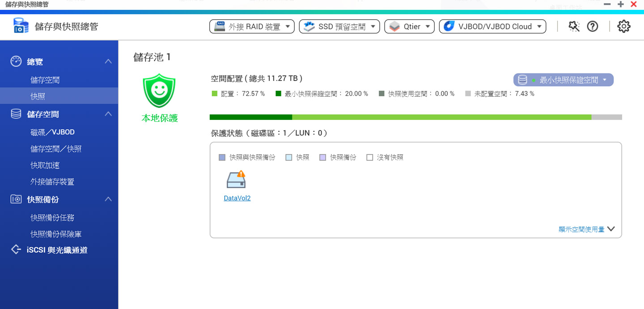The width and height of the screenshot is (644, 309).
Task: Click the DataVol2 volume warning thumbnail
Action: 237,180
